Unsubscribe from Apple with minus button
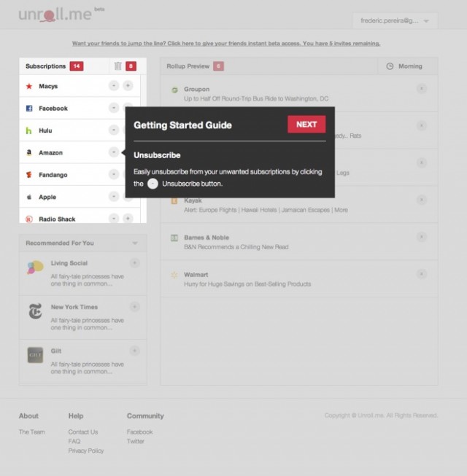 tap(114, 196)
